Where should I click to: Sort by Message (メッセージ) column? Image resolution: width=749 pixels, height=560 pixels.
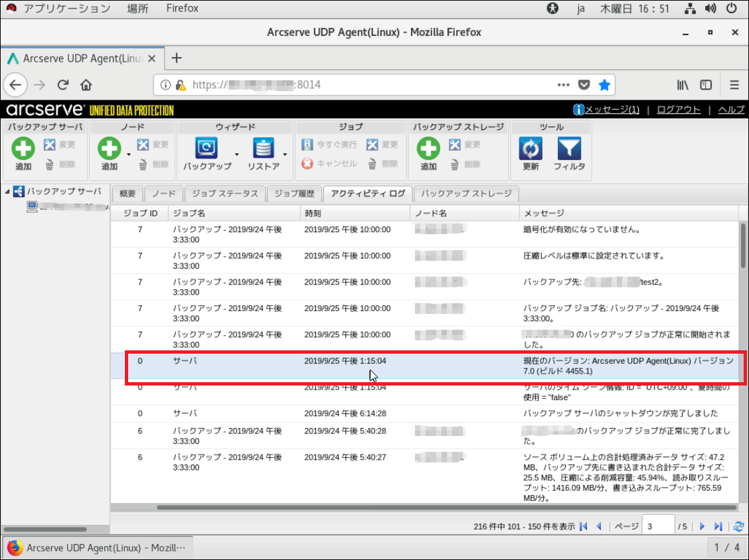629,214
